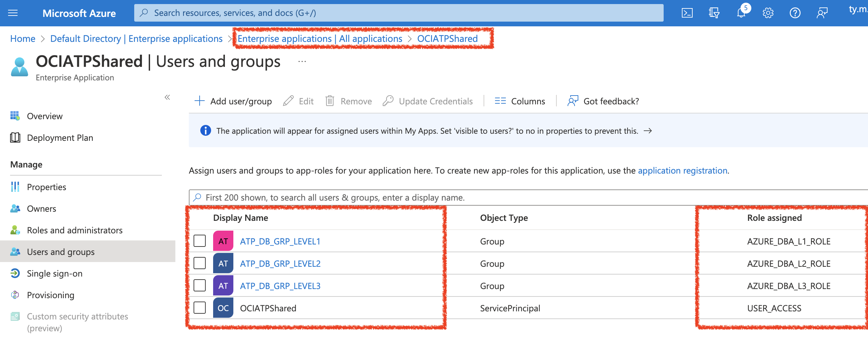
Task: Open the application registration link
Action: 682,171
